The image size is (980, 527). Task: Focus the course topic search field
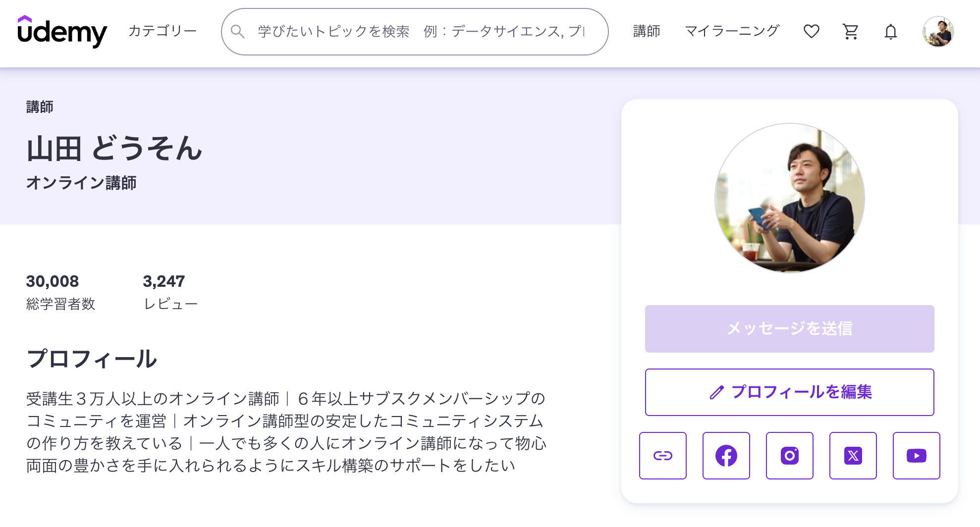coord(421,32)
